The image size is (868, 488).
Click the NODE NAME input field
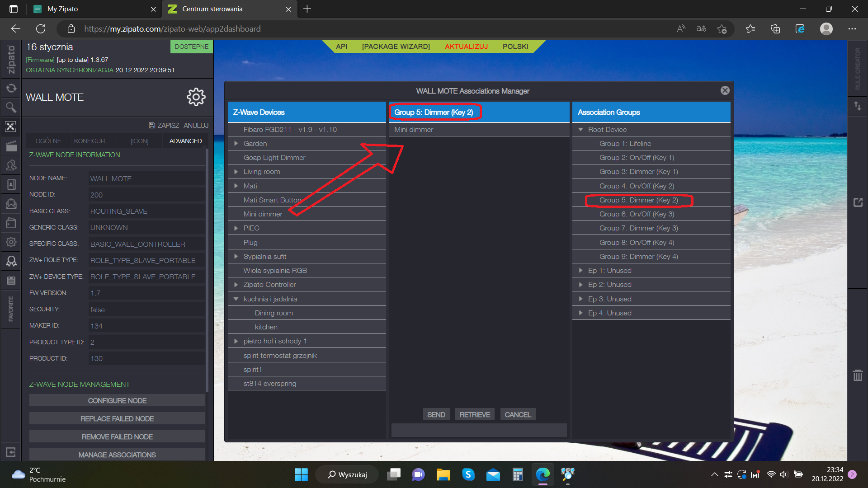point(146,178)
